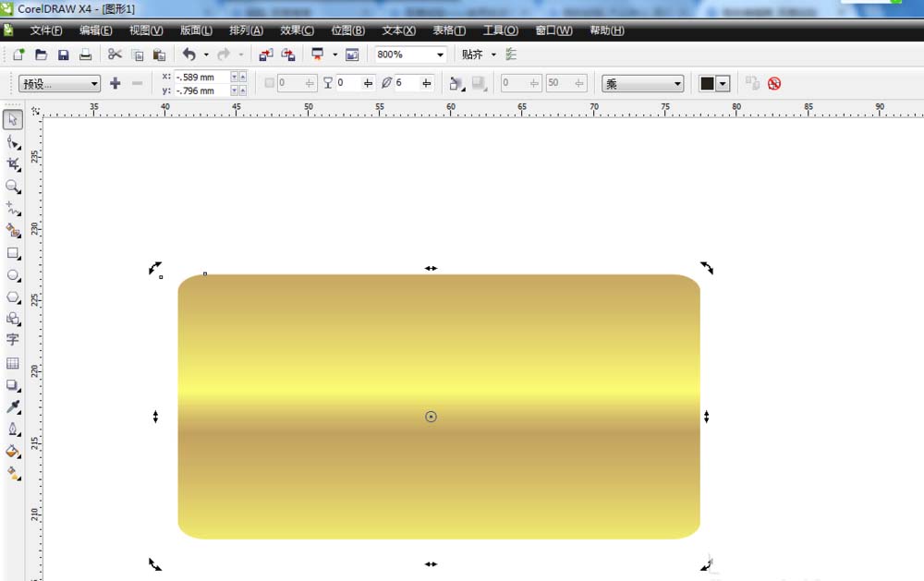Screen dimensions: 924x581
Task: Open the 乘 transparency operation dropdown
Action: coord(642,84)
